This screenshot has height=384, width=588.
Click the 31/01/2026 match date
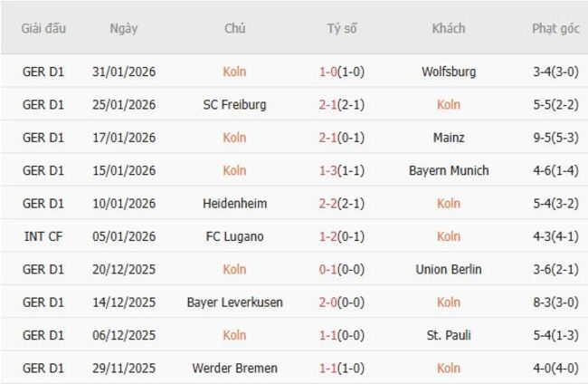pyautogui.click(x=124, y=72)
